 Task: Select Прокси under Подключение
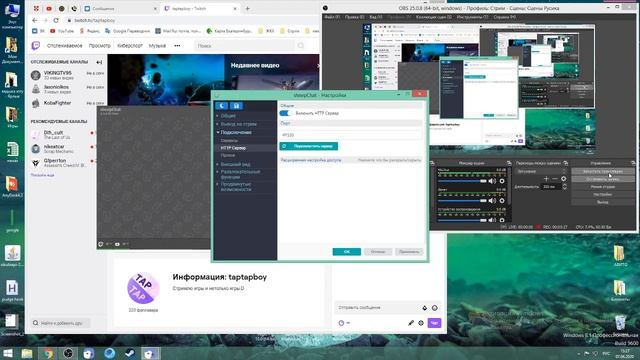coord(228,156)
